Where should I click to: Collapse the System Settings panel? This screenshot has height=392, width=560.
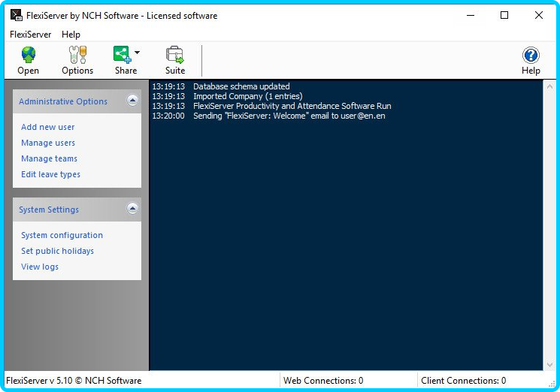pyautogui.click(x=132, y=209)
